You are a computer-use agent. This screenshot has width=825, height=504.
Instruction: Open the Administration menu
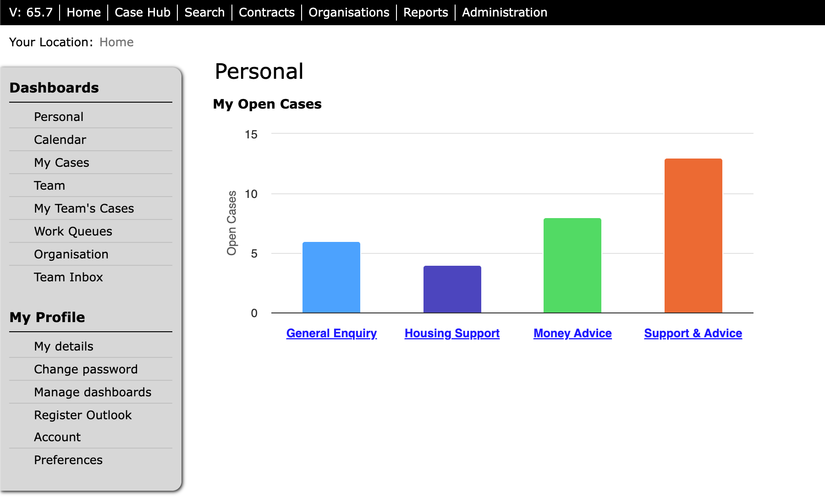[x=504, y=12]
